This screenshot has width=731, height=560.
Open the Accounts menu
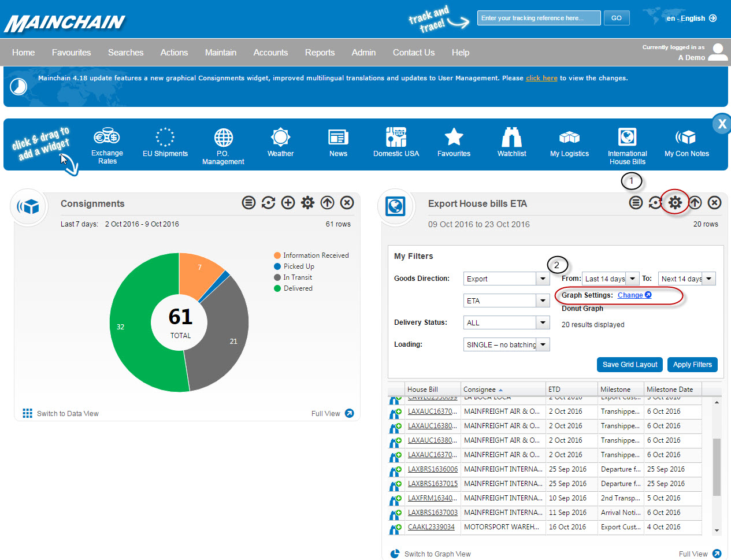(x=270, y=52)
